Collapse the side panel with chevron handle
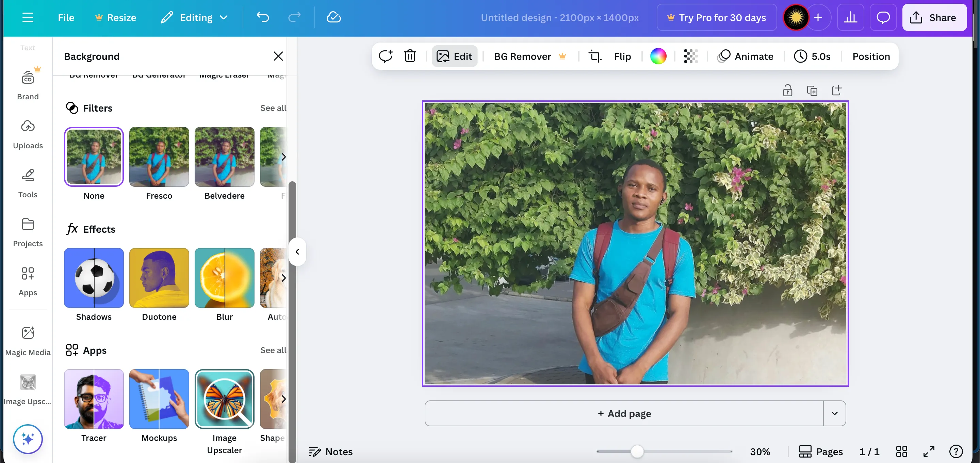Viewport: 980px width, 463px height. tap(297, 251)
